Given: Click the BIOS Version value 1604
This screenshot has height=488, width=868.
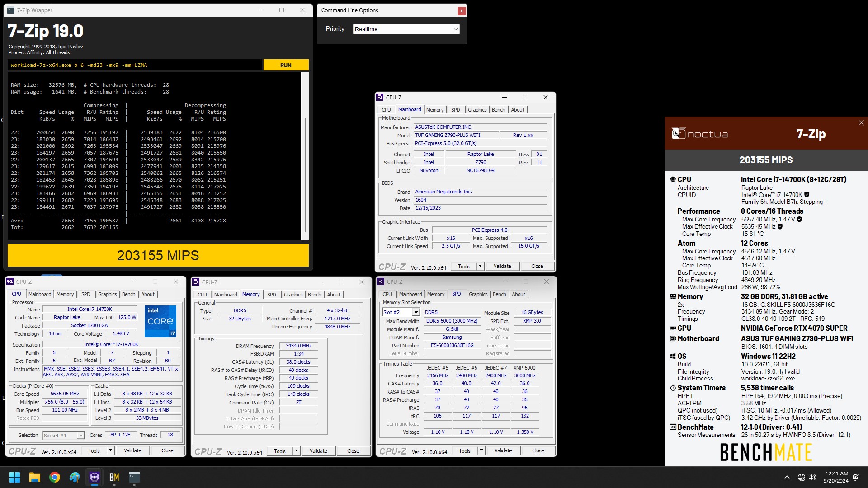Looking at the screenshot, I should (481, 200).
